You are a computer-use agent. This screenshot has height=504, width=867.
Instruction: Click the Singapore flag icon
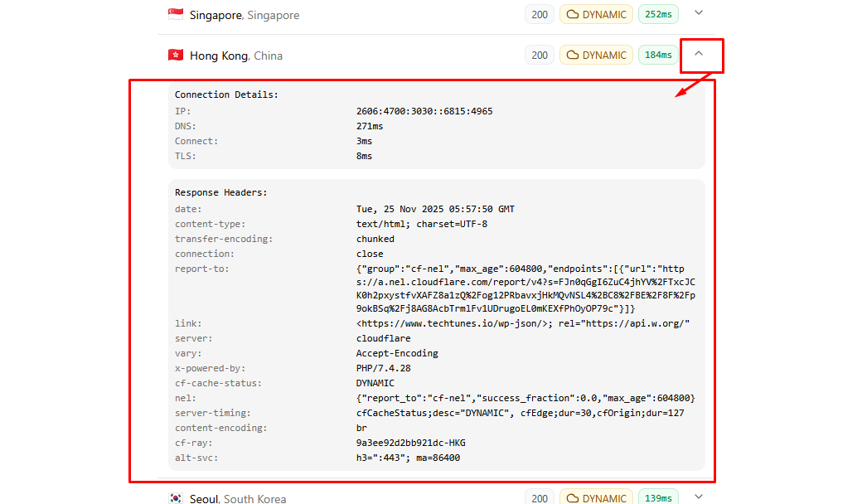point(176,14)
